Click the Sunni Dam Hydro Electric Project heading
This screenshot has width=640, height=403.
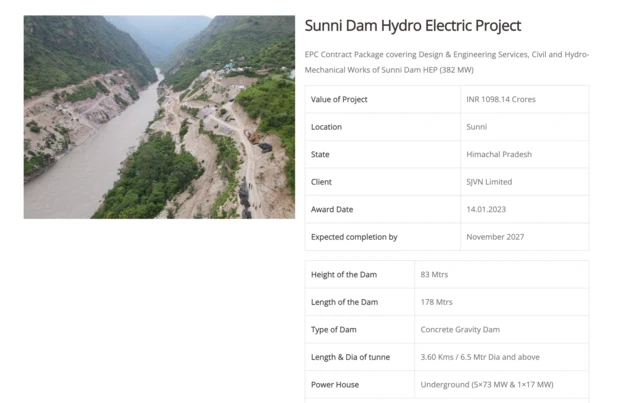(412, 26)
